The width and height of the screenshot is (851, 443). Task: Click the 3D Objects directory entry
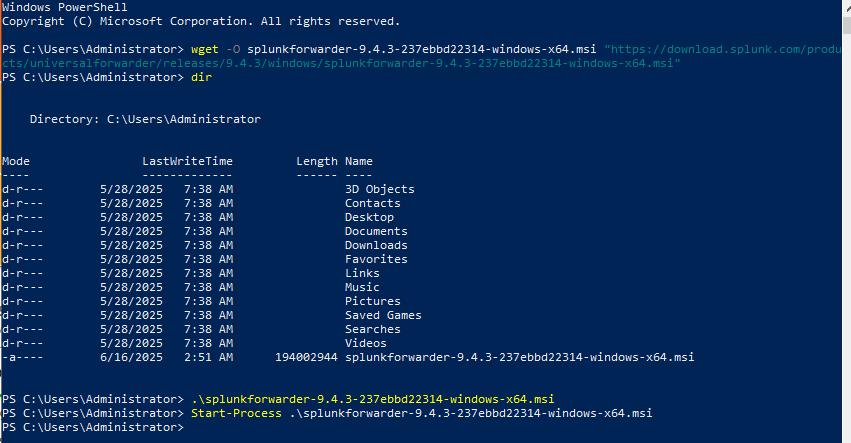tap(380, 189)
